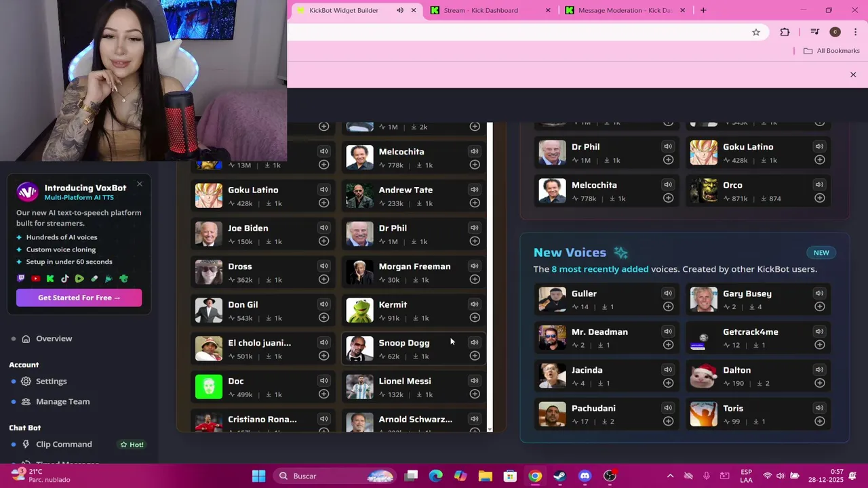Mute the KickBot Widget Builder tab audio
The width and height of the screenshot is (868, 488).
tap(400, 10)
